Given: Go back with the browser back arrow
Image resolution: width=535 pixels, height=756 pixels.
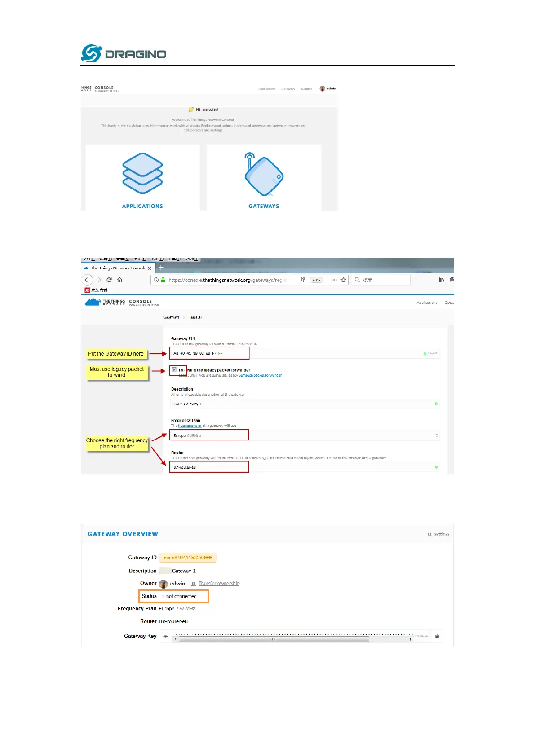Looking at the screenshot, I should 88,280.
